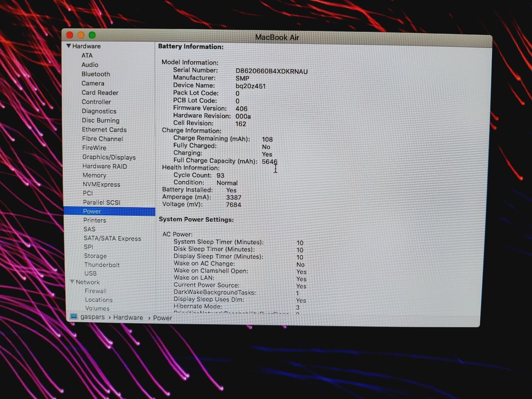The height and width of the screenshot is (399, 532).
Task: Collapse the Network section triangle
Action: [72, 282]
